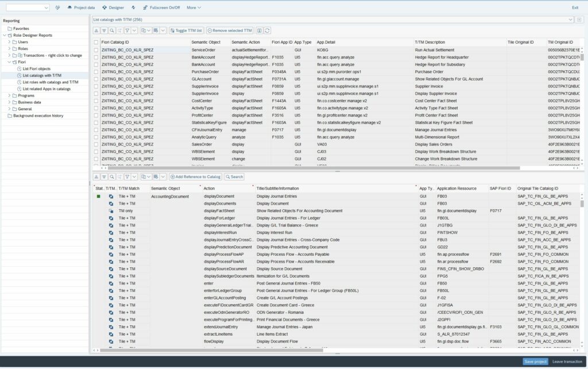This screenshot has height=369, width=588.
Task: Click Toggle TTM list button
Action: point(187,30)
